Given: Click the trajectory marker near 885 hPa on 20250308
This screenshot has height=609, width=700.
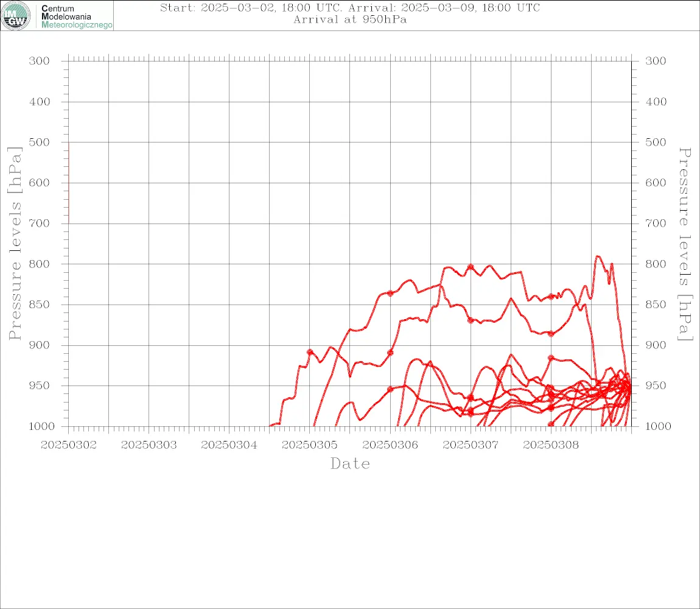Looking at the screenshot, I should [x=551, y=334].
